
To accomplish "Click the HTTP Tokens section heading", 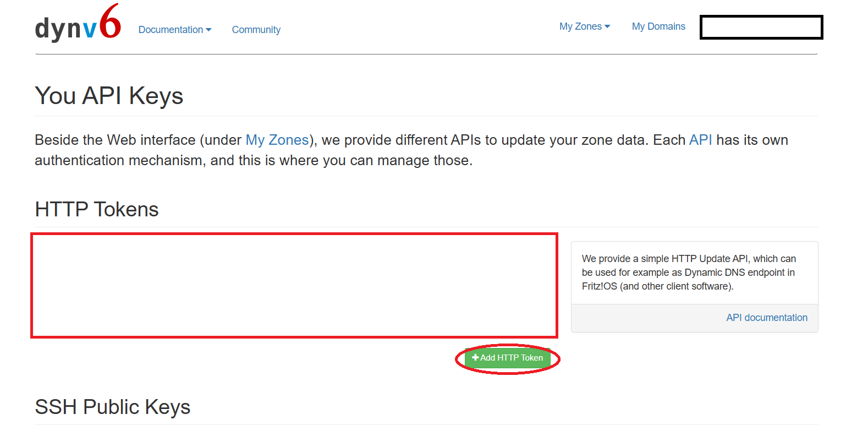I will click(97, 209).
